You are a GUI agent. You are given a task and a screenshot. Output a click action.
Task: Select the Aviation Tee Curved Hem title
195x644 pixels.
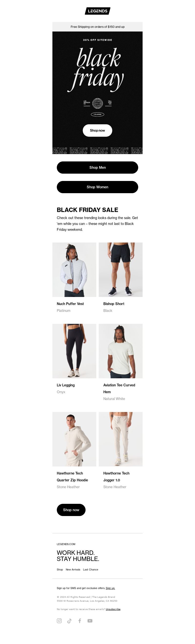pos(119,389)
